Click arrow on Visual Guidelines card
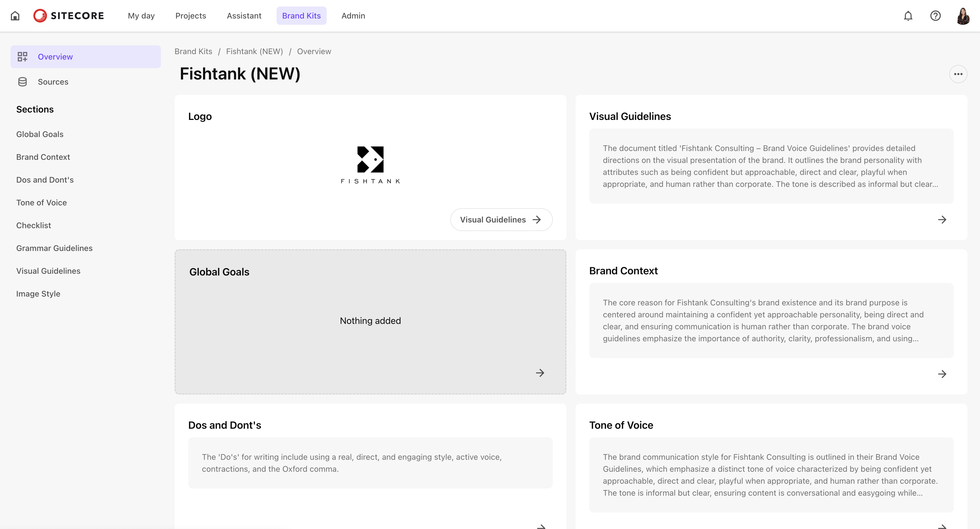Viewport: 980px width, 529px height. (942, 220)
